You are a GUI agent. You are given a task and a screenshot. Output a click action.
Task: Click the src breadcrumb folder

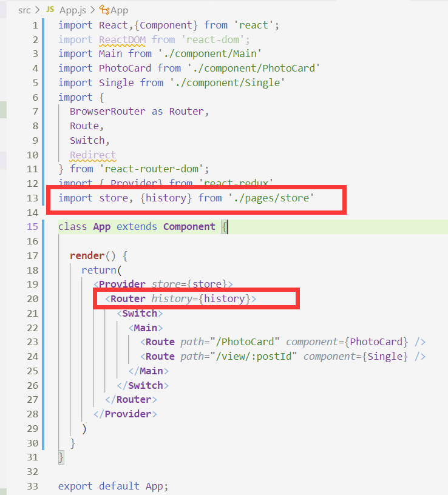pos(24,10)
